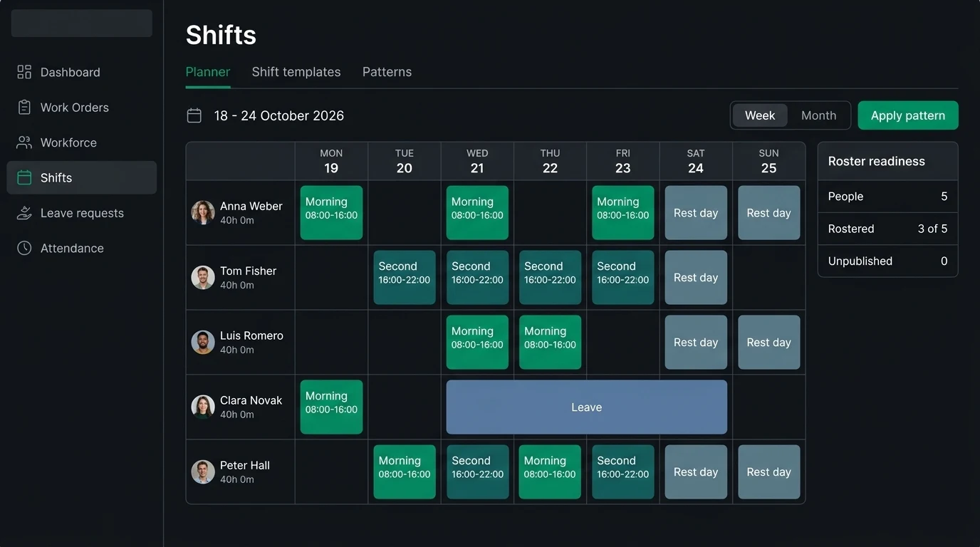Image resolution: width=980 pixels, height=547 pixels.
Task: Open the Attendance page
Action: [81, 248]
